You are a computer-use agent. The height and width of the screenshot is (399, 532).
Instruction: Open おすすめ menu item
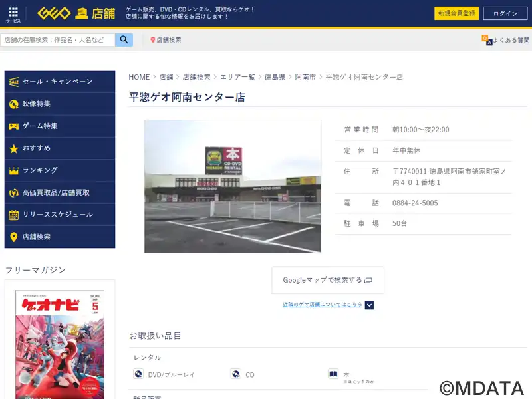pos(60,148)
